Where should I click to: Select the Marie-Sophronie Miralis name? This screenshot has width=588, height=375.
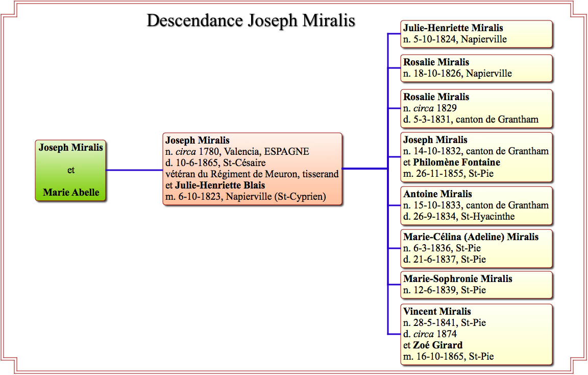click(x=457, y=279)
